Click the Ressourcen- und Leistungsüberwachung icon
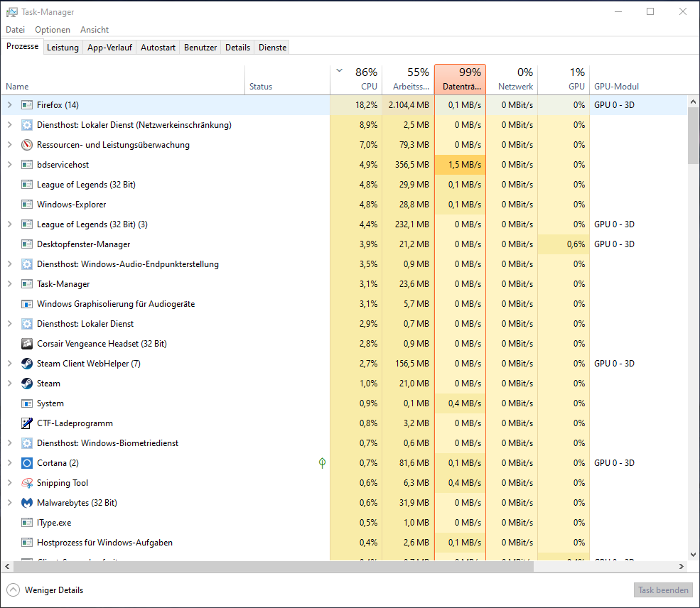This screenshot has width=700, height=608. pyautogui.click(x=27, y=144)
